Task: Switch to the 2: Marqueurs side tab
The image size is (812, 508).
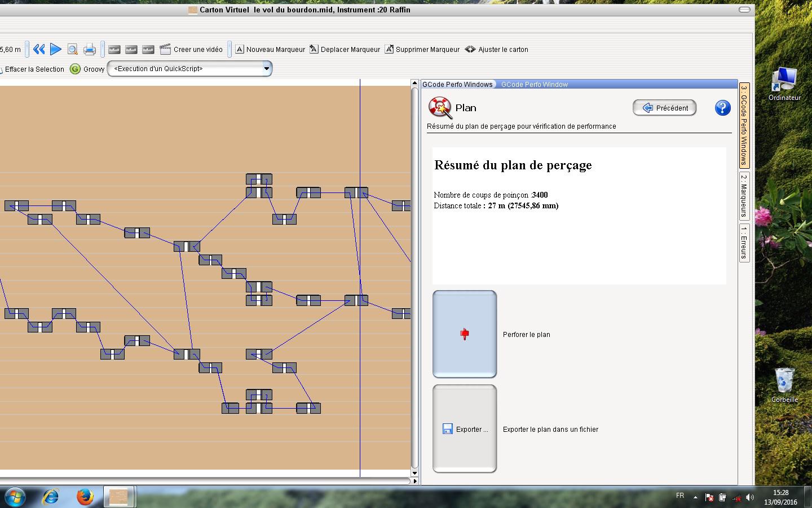Action: (x=744, y=195)
